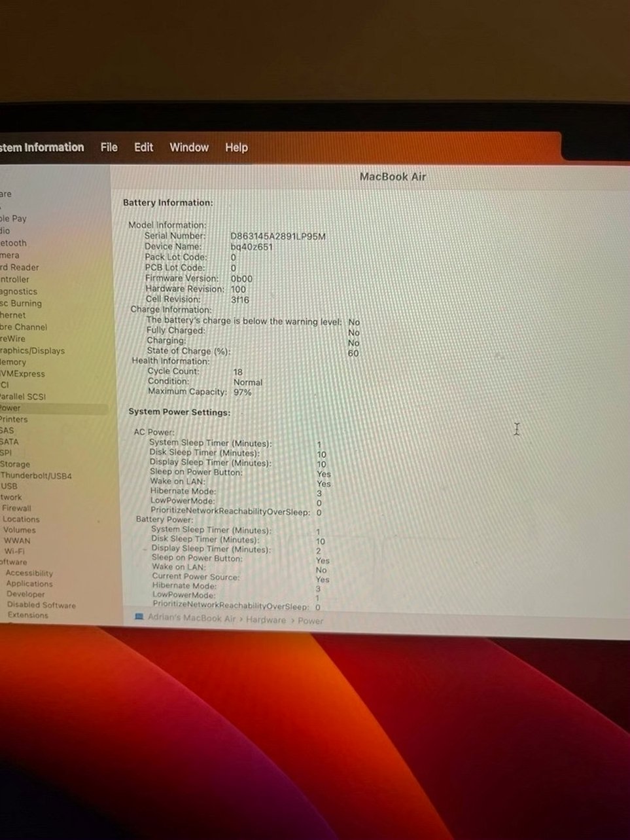
Task: Select Disc Burning in the sidebar
Action: coord(21,303)
